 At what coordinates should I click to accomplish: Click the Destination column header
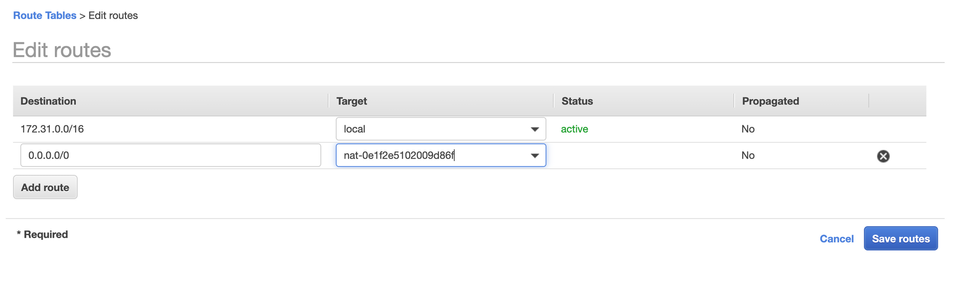tap(49, 101)
